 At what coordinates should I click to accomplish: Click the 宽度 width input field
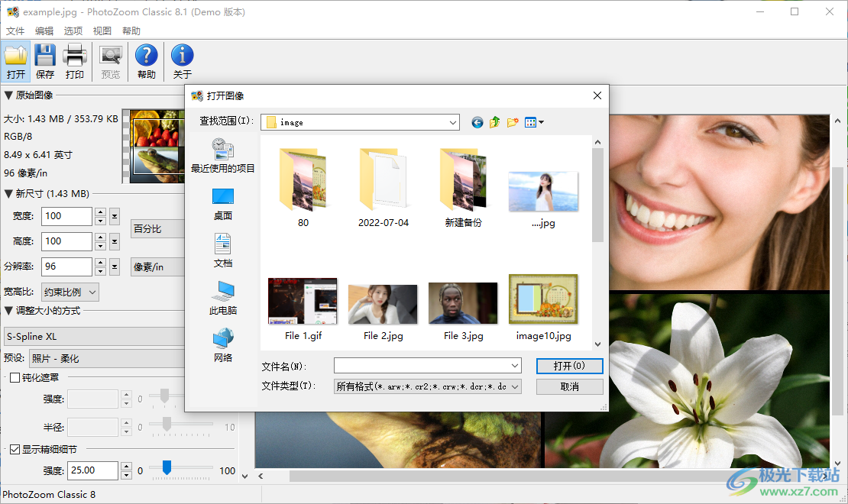[66, 216]
